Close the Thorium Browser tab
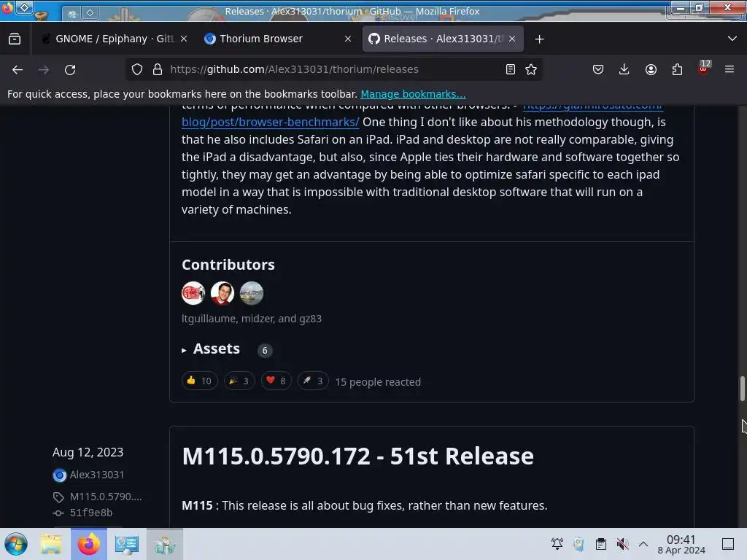This screenshot has width=747, height=560. [x=348, y=39]
